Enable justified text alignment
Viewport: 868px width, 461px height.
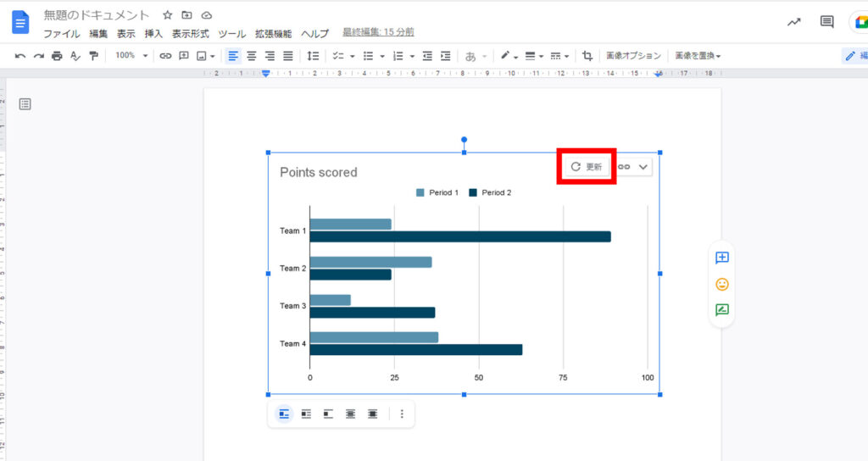(x=288, y=56)
